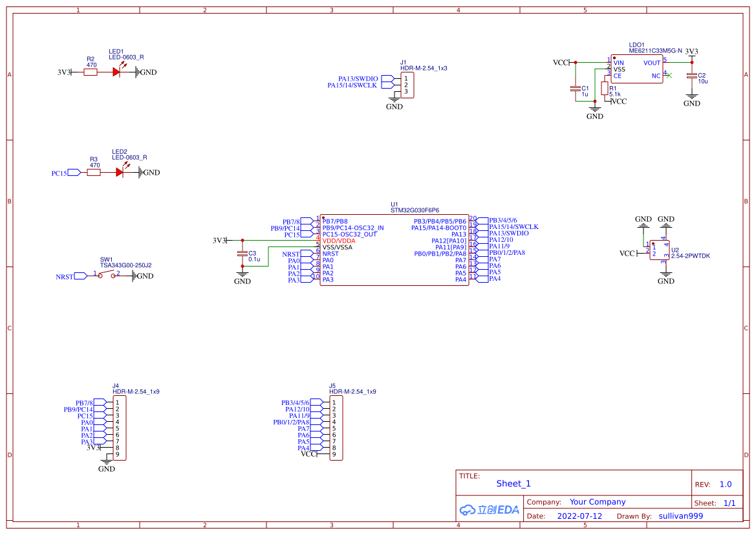The height and width of the screenshot is (535, 756).
Task: Click the NC no-connect cross on LDO1
Action: coord(670,76)
